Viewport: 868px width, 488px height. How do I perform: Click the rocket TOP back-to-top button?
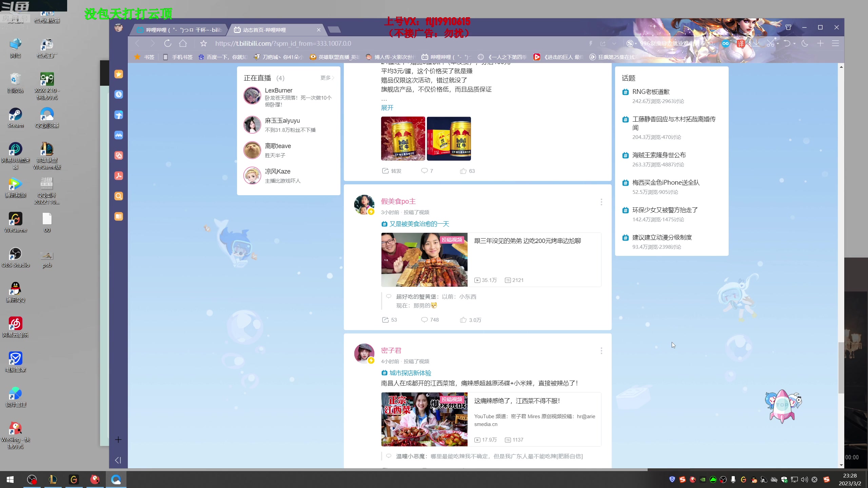click(x=783, y=406)
